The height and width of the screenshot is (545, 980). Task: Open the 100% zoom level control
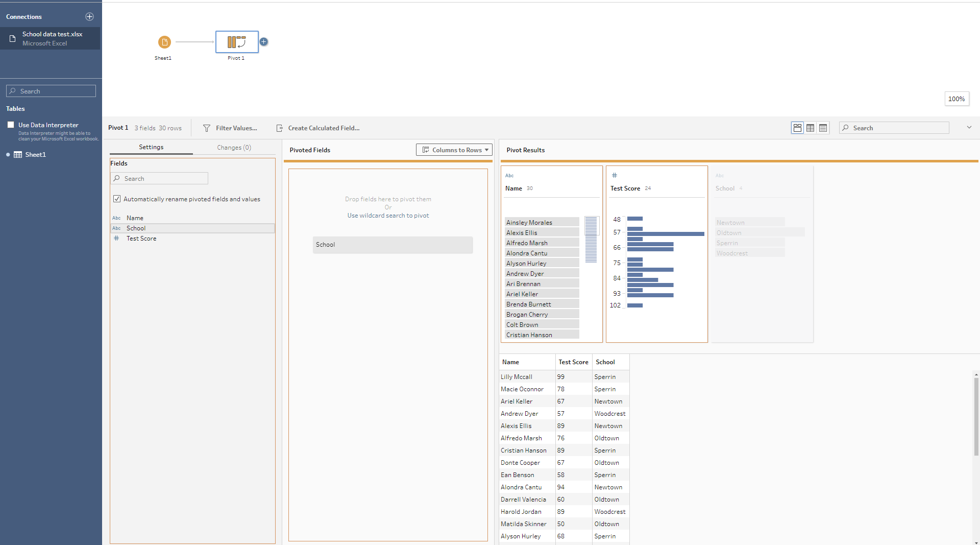point(956,99)
